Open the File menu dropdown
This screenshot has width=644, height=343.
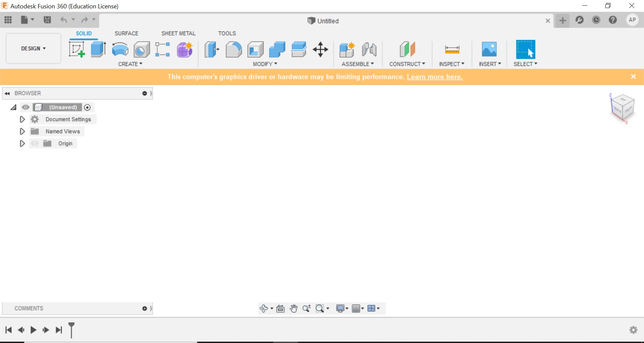[x=28, y=20]
